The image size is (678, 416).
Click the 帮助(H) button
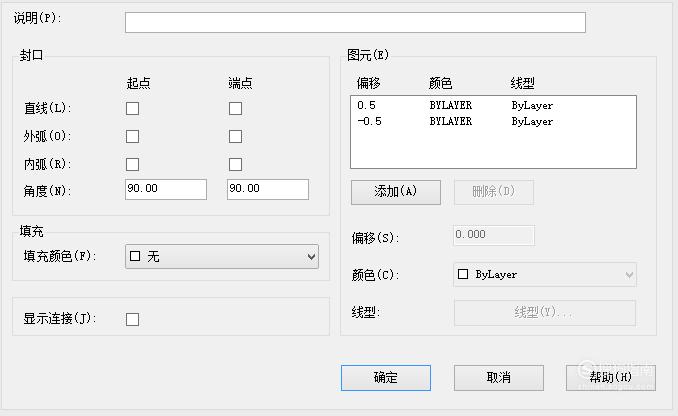tap(611, 378)
